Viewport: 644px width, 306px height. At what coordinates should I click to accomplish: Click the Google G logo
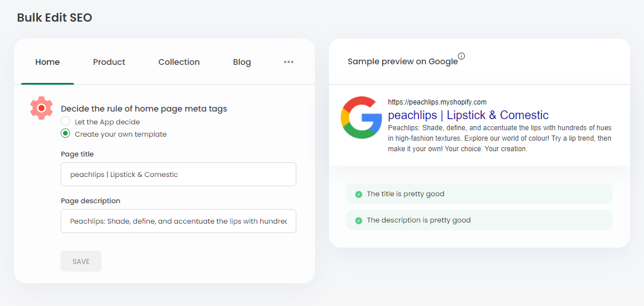[x=362, y=117]
